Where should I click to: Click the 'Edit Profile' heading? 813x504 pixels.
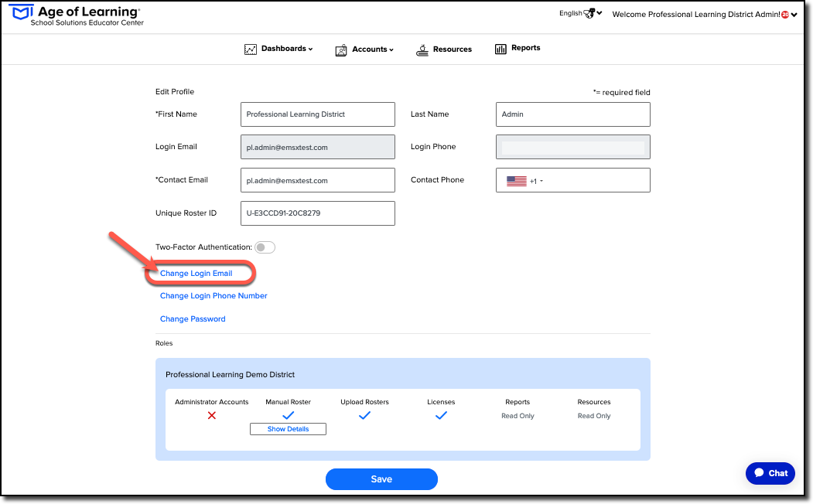(x=175, y=92)
